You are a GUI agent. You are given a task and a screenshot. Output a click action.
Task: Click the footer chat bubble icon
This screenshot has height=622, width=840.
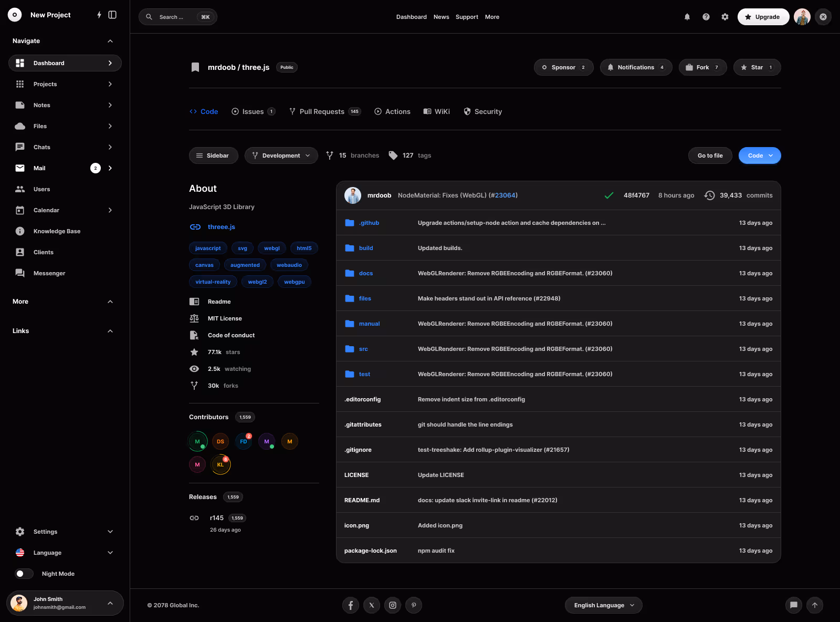pyautogui.click(x=794, y=605)
